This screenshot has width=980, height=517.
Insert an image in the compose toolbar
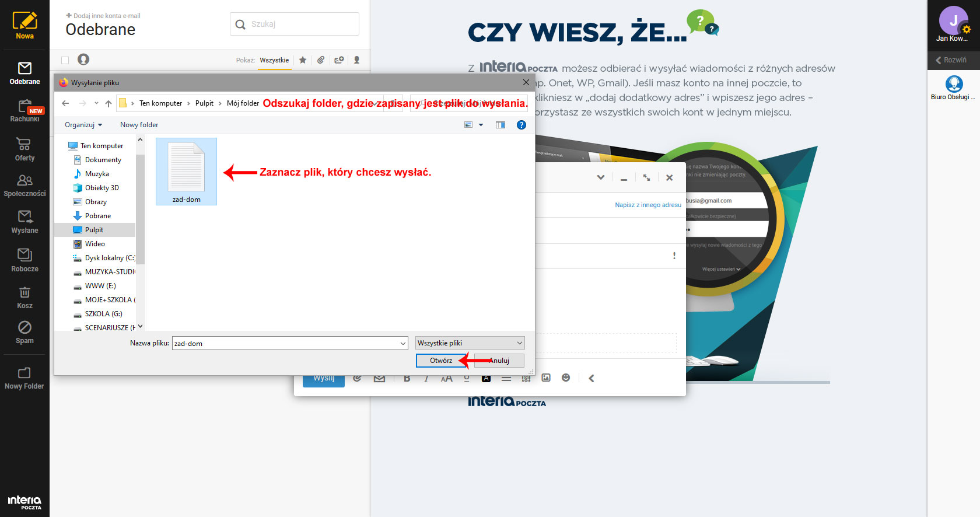[546, 378]
